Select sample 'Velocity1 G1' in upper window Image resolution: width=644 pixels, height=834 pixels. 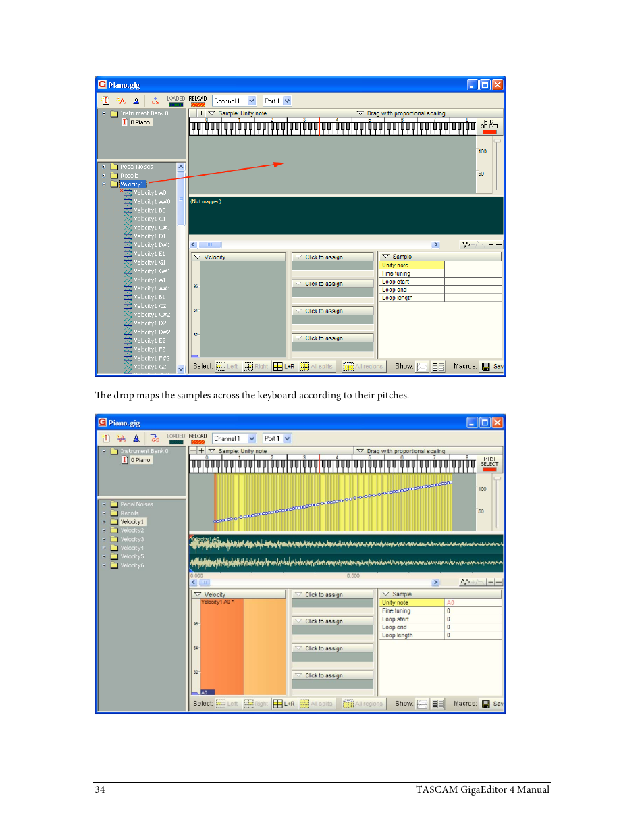click(x=150, y=263)
